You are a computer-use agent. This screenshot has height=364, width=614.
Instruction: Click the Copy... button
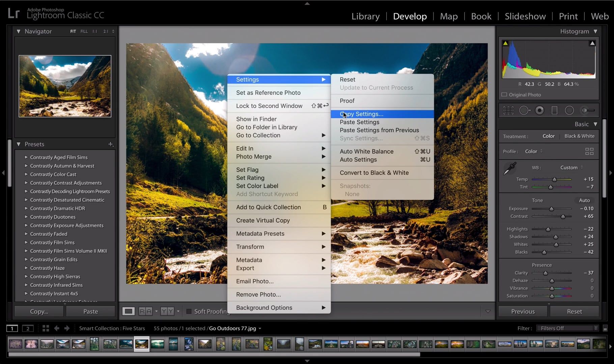click(x=39, y=311)
